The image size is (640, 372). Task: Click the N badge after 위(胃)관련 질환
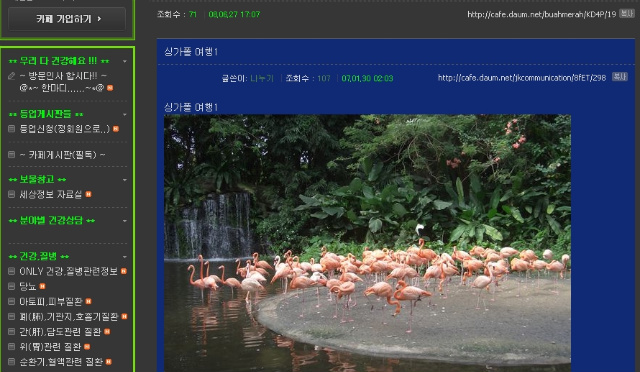[87, 347]
